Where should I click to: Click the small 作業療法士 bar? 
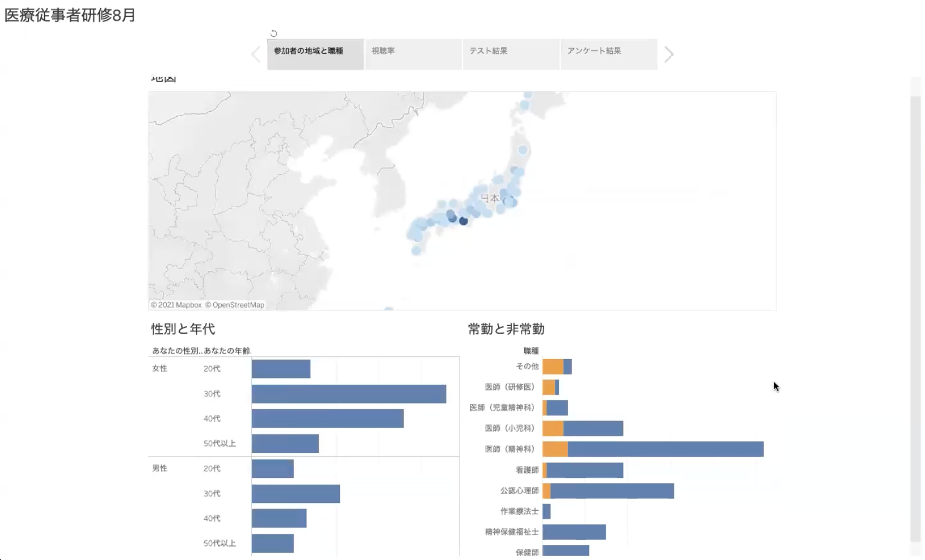(x=547, y=511)
